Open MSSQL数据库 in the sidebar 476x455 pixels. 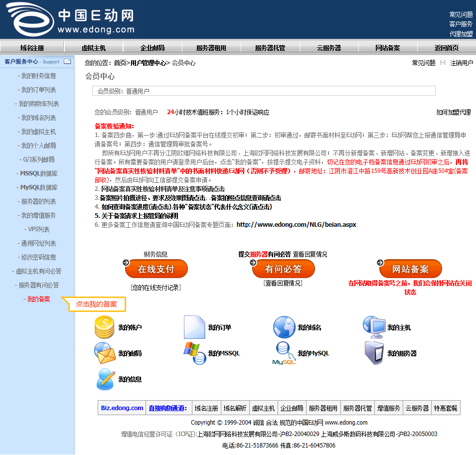coord(39,173)
